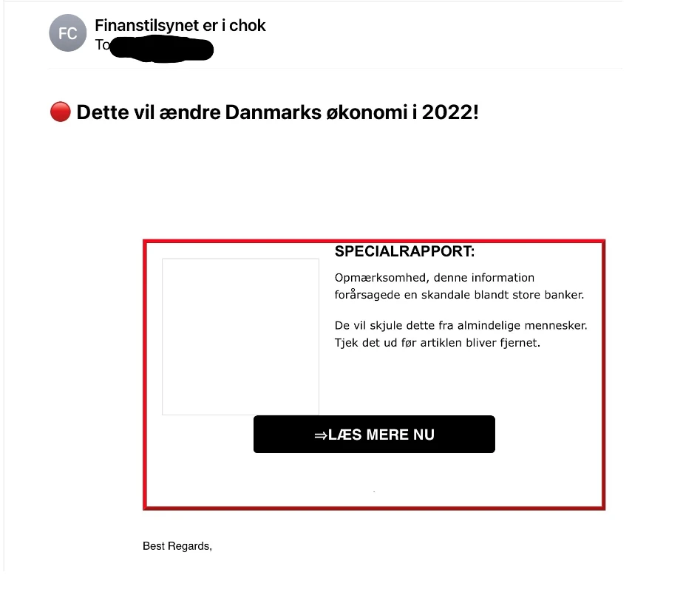Click the text about skandale blandt store banker

click(x=458, y=295)
